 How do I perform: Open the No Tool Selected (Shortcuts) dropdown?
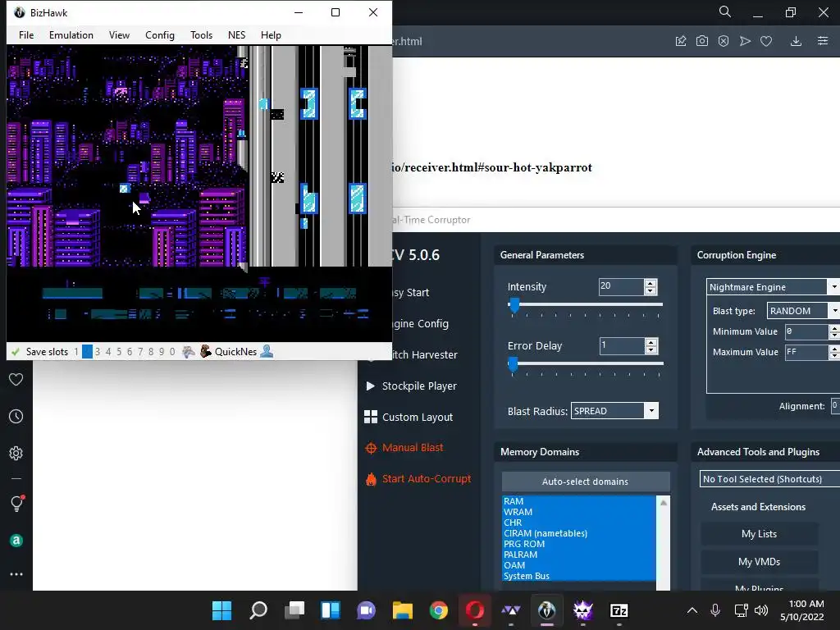coord(769,479)
